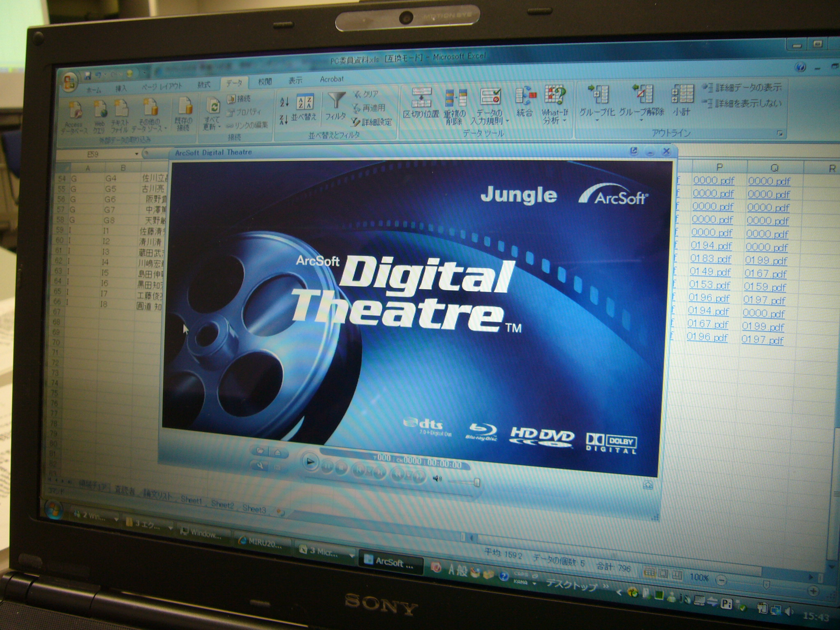840x630 pixels.
Task: Open advanced filter settings (詳細設定)
Action: coord(372,122)
